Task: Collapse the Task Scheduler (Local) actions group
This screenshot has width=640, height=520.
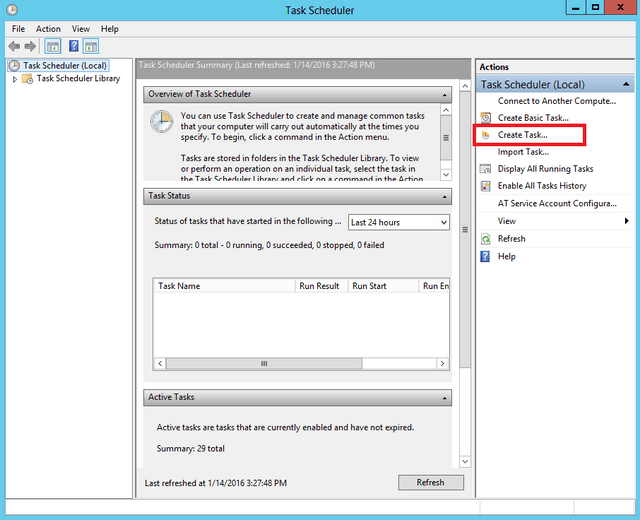Action: [626, 84]
